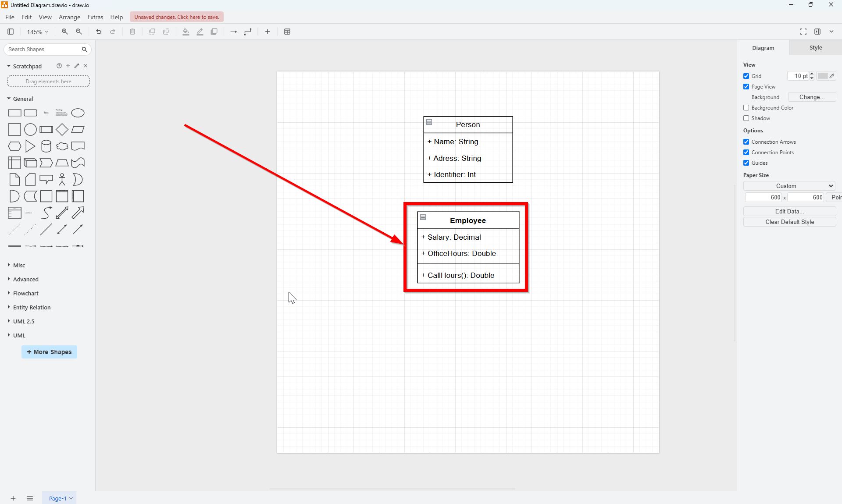Uncheck Connection Arrows option

tap(746, 142)
